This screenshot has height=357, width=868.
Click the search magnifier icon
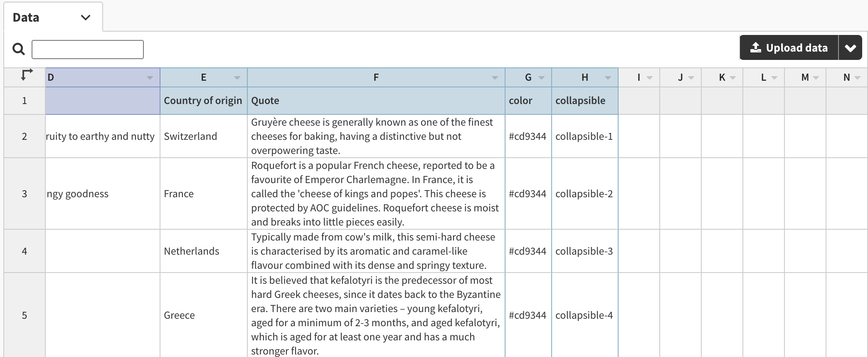[18, 49]
